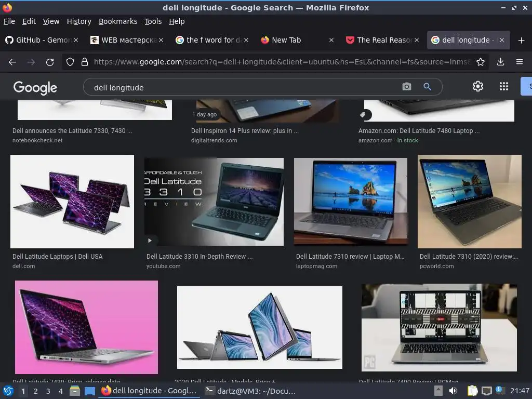Screen dimensions: 532x399
Task: Click the forward navigation arrow
Action: [x=31, y=62]
